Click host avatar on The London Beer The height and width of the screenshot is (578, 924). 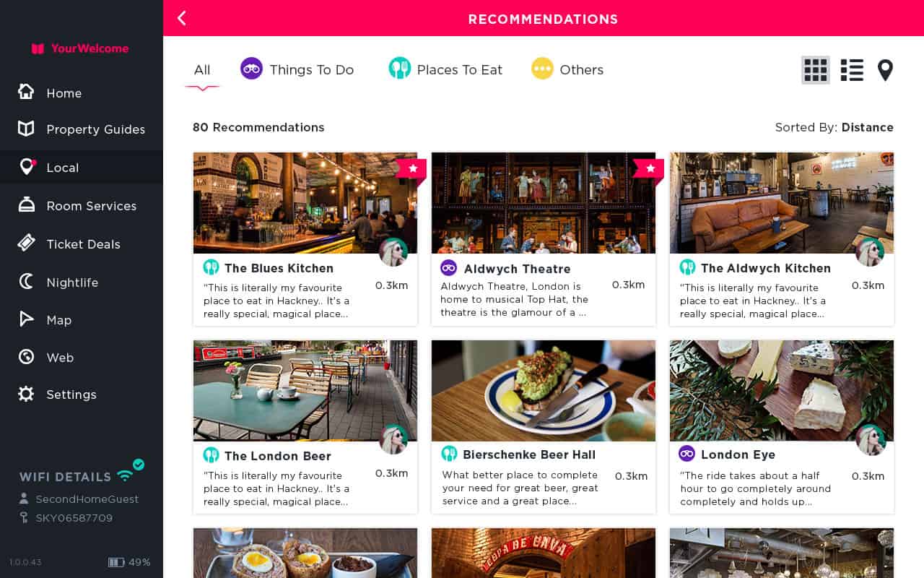pyautogui.click(x=393, y=440)
